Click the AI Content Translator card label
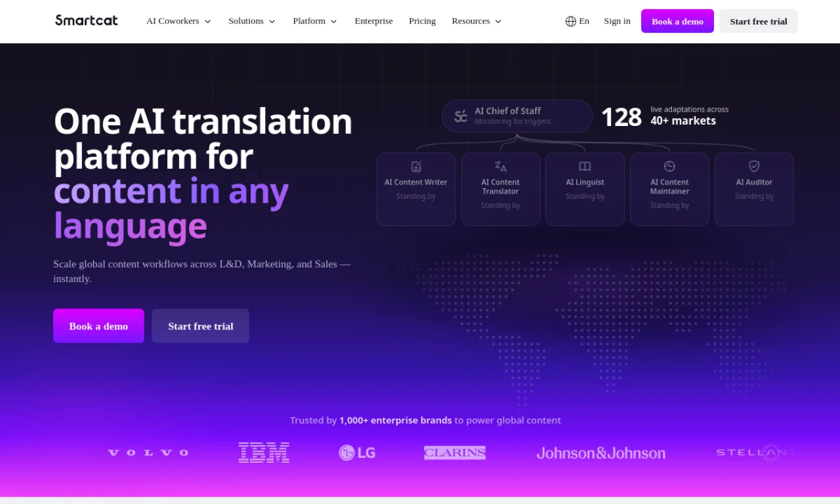The image size is (840, 504). pos(501,187)
